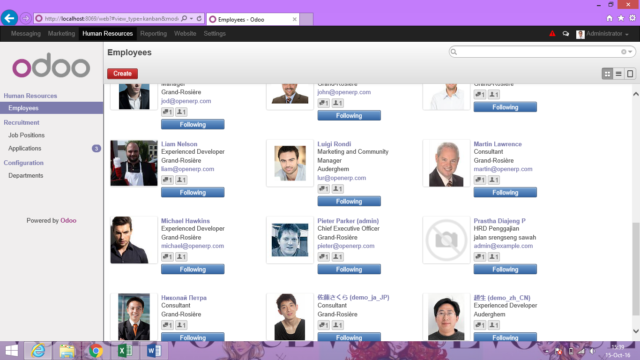Image resolution: width=640 pixels, height=360 pixels.
Task: Click messages count icon on Prastha Diajeng P card
Action: click(x=480, y=257)
